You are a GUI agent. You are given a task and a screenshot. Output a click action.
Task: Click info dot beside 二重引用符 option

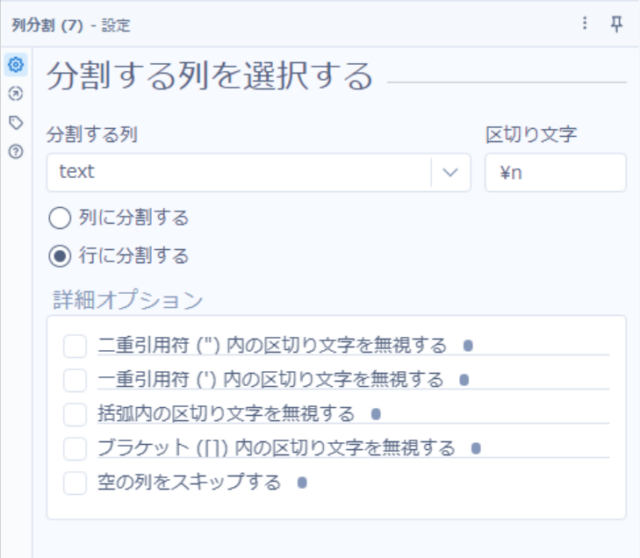[468, 346]
